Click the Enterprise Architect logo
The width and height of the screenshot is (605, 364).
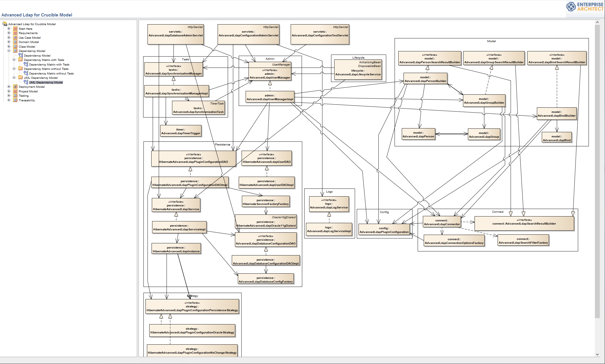[585, 7]
